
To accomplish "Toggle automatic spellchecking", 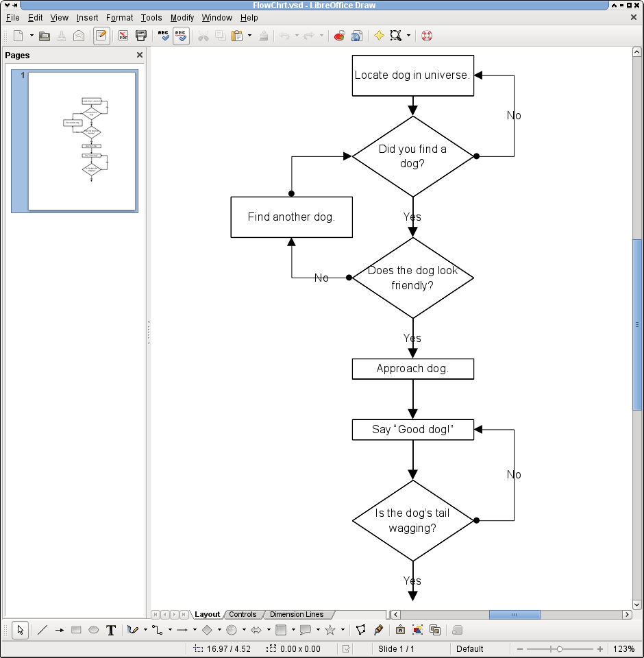I will pos(181,36).
